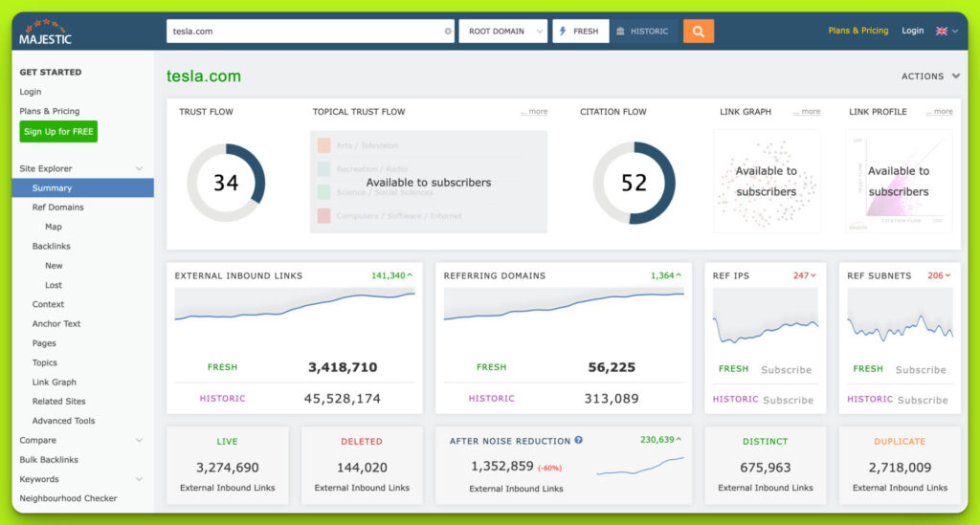The height and width of the screenshot is (525, 980).
Task: Click the orange search magnifier button
Action: tap(698, 32)
